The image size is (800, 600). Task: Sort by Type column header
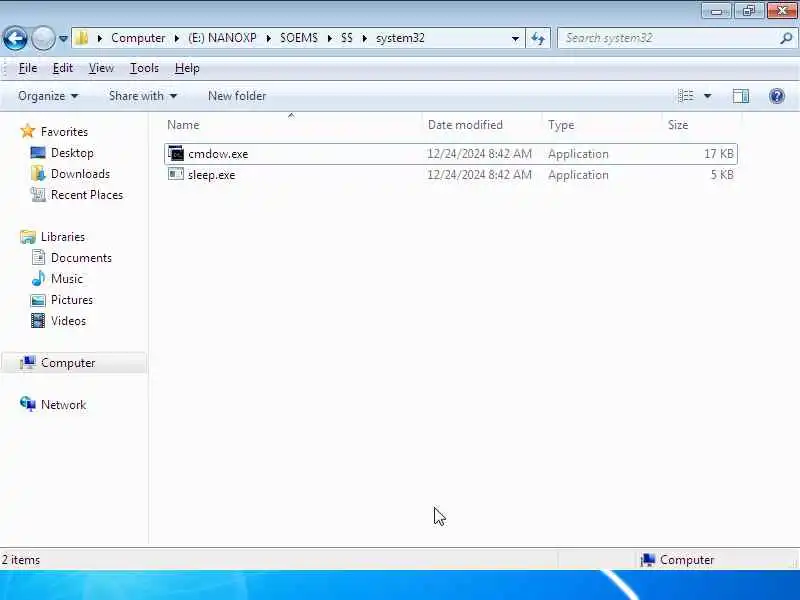pyautogui.click(x=601, y=124)
